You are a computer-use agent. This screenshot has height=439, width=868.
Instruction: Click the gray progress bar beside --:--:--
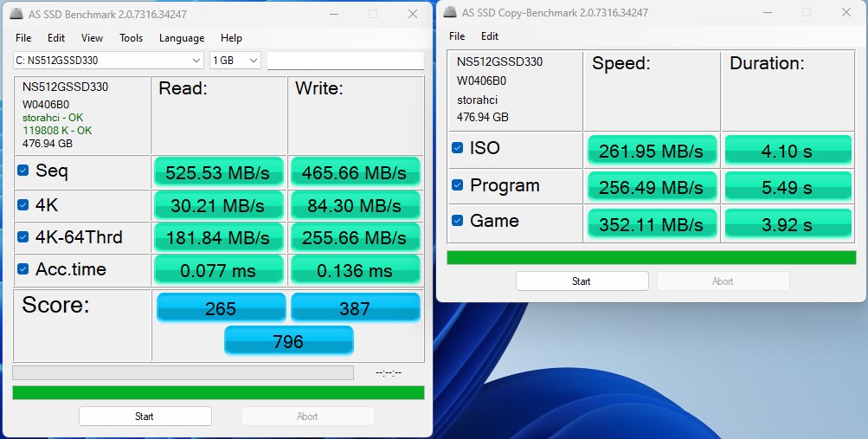[x=183, y=372]
